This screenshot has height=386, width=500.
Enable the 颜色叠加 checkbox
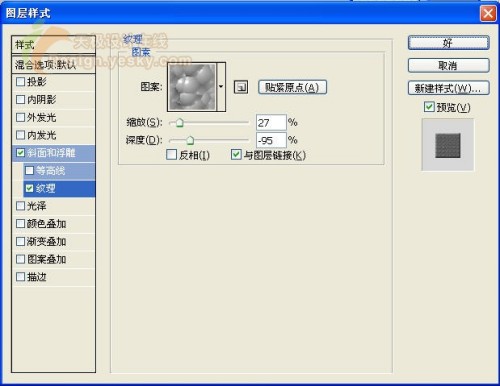[20, 223]
